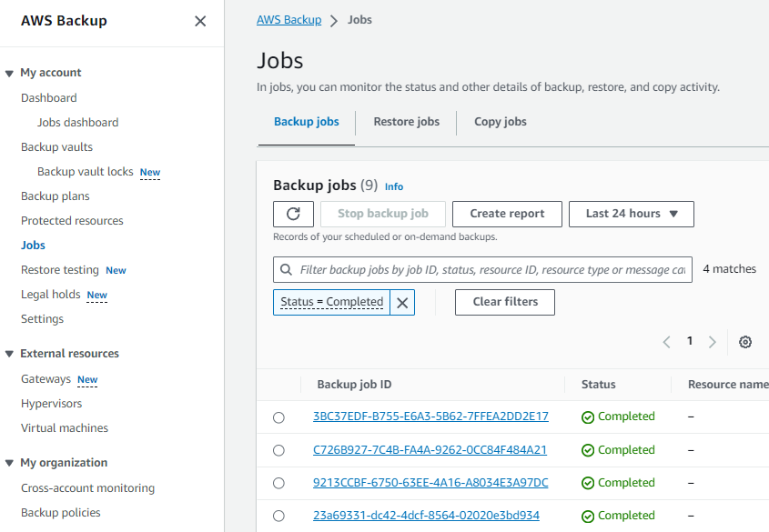Close the AWS Backup navigation panel
The height and width of the screenshot is (532, 769).
coord(200,21)
